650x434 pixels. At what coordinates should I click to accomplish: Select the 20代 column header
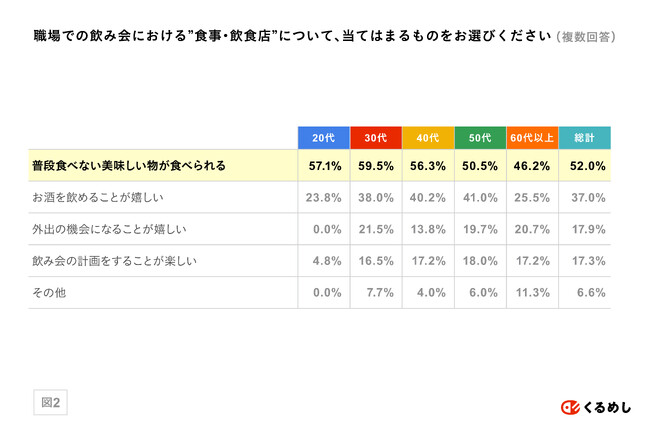[322, 137]
